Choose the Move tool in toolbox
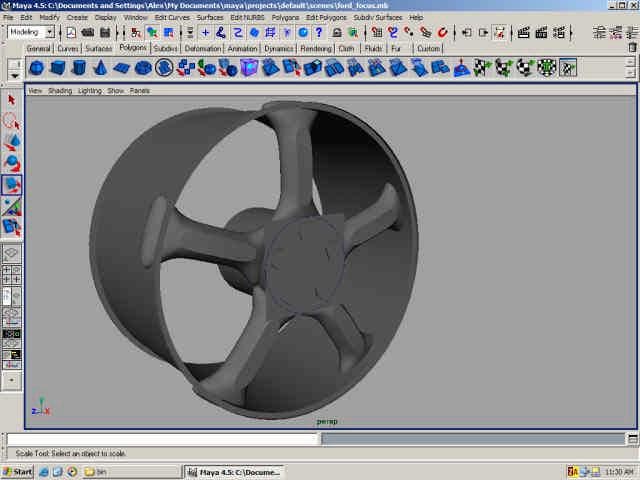Viewport: 640px width, 480px height. point(12,142)
